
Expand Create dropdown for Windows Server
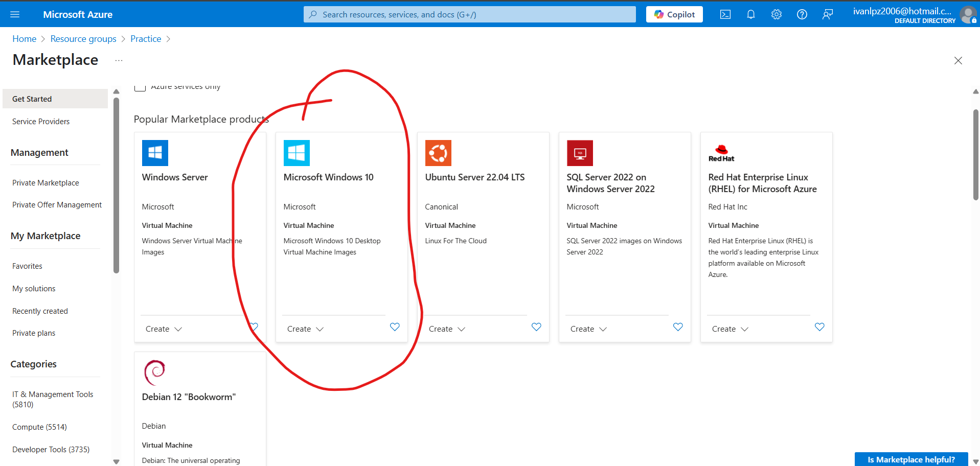164,329
